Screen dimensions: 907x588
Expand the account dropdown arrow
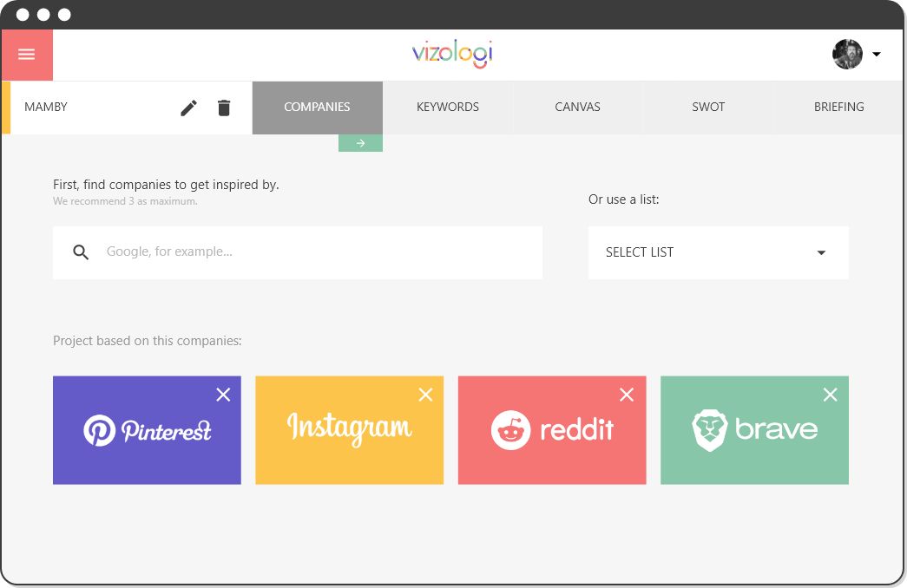coord(877,55)
